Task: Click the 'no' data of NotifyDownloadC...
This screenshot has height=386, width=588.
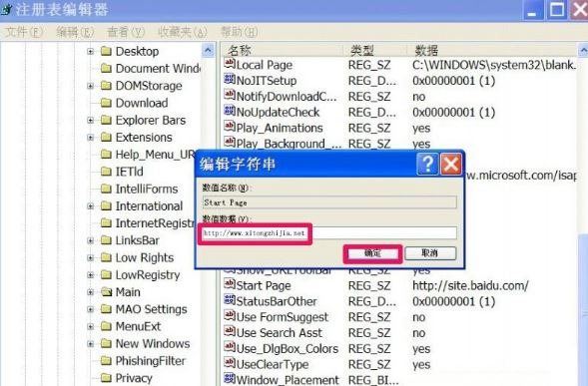Action: [x=419, y=97]
